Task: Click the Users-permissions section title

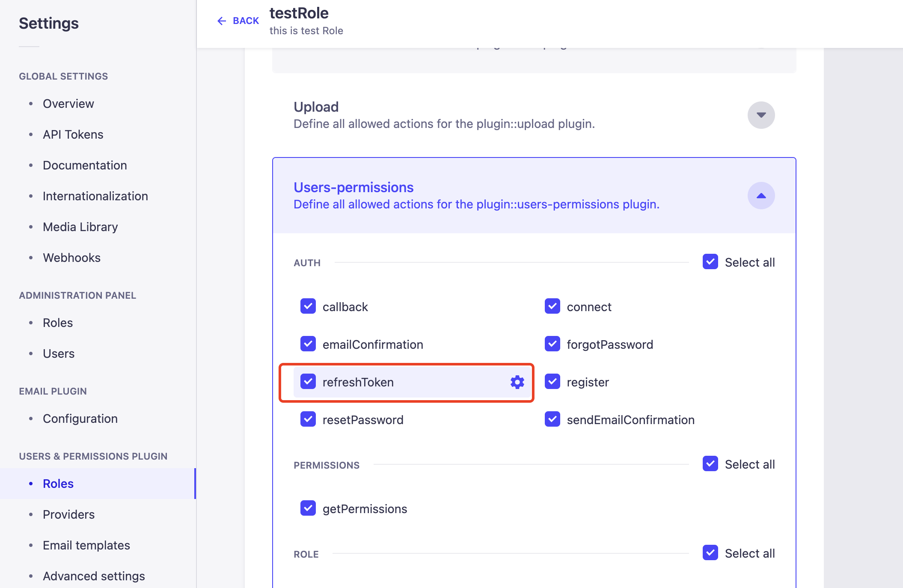Action: pyautogui.click(x=353, y=187)
